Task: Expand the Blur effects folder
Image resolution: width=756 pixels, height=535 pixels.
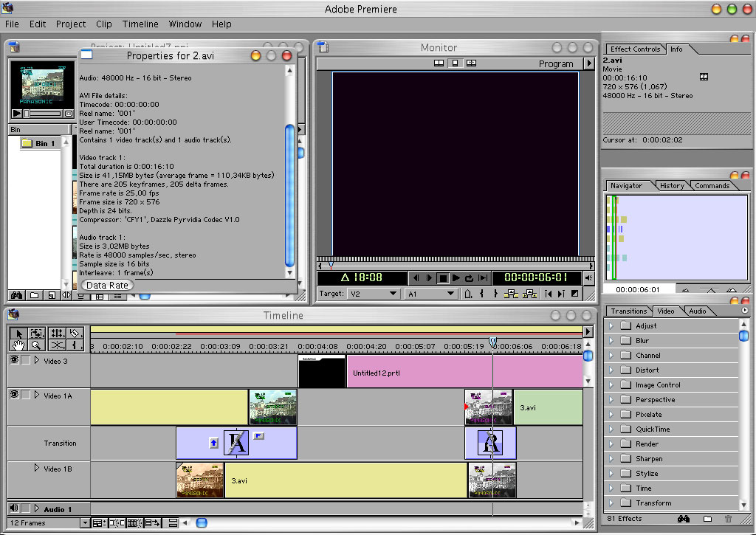Action: coord(611,341)
